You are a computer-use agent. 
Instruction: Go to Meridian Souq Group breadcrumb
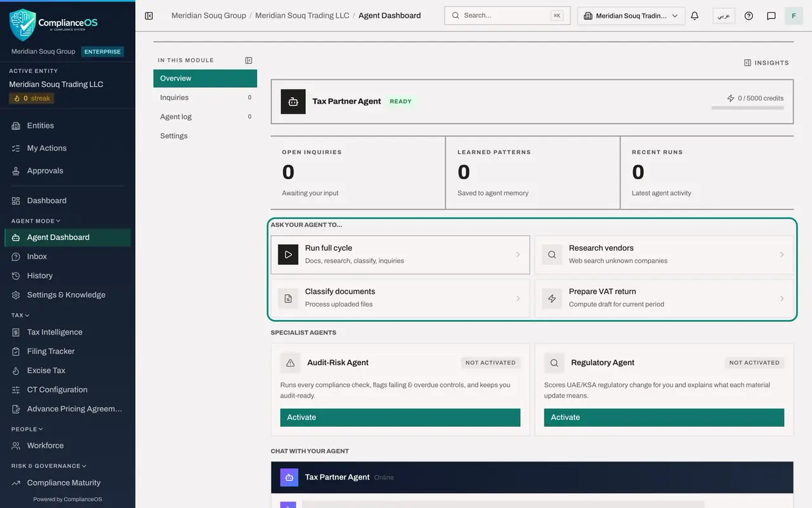point(209,15)
